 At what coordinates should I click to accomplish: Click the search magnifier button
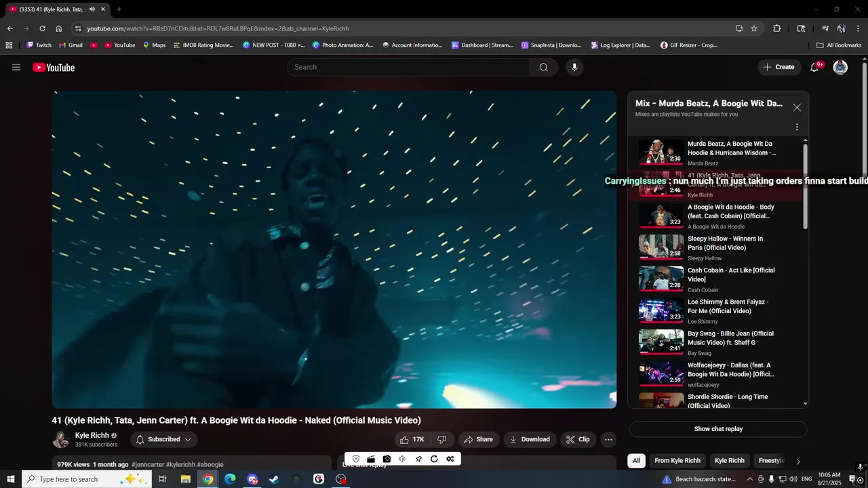(543, 67)
